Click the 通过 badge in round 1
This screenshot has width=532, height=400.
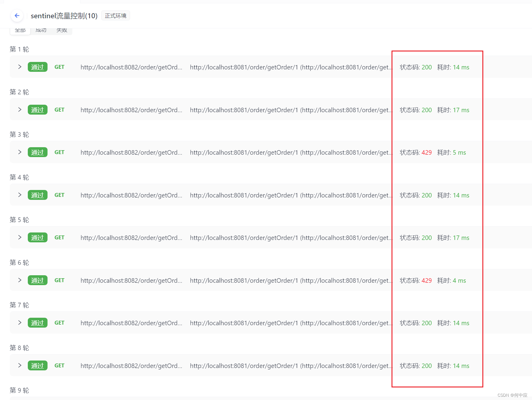pyautogui.click(x=38, y=67)
